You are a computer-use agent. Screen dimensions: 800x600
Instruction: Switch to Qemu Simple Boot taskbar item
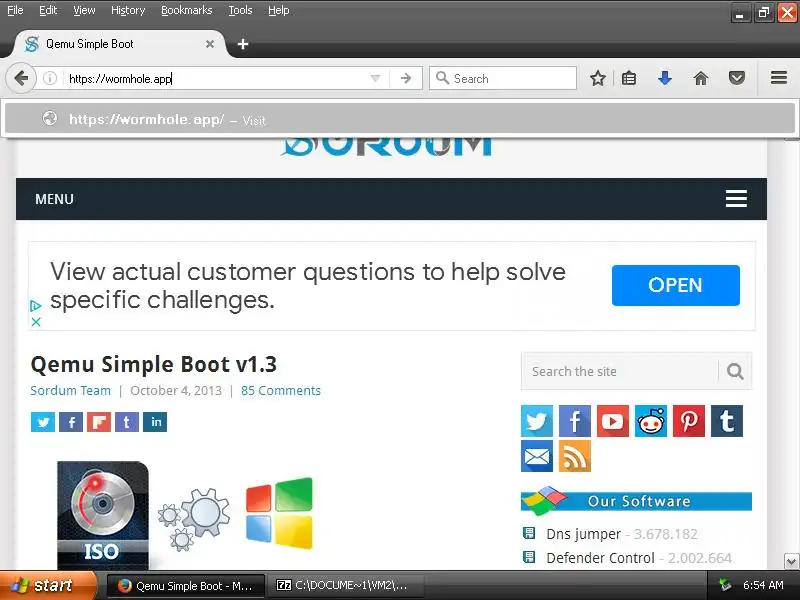(x=186, y=586)
